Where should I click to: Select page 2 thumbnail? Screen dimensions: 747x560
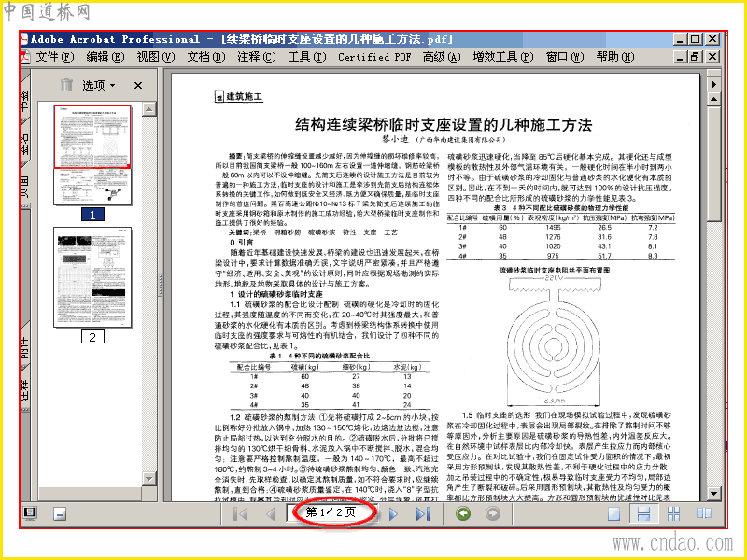pos(92,277)
